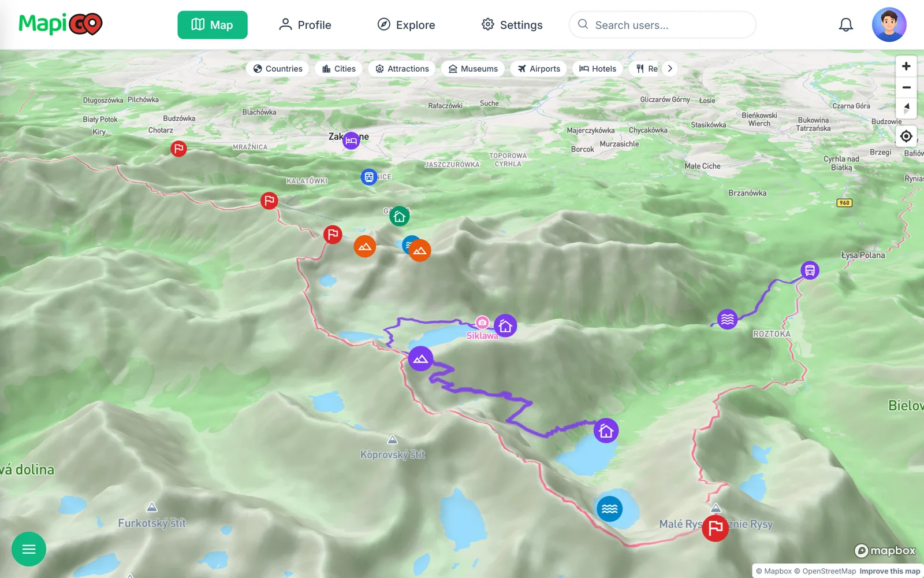Viewport: 924px width, 578px height.
Task: Open notifications bell
Action: point(846,25)
